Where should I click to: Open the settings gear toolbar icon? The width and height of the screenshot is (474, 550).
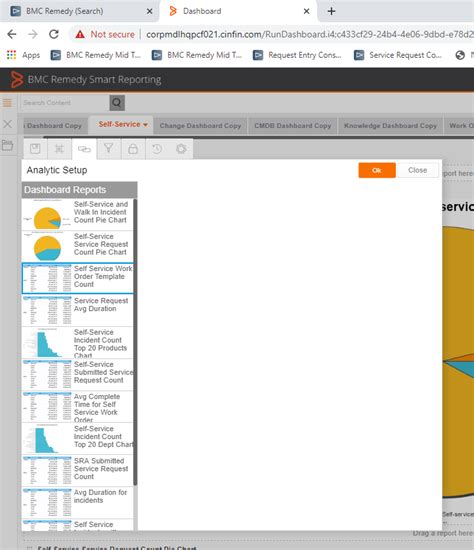pos(181,149)
